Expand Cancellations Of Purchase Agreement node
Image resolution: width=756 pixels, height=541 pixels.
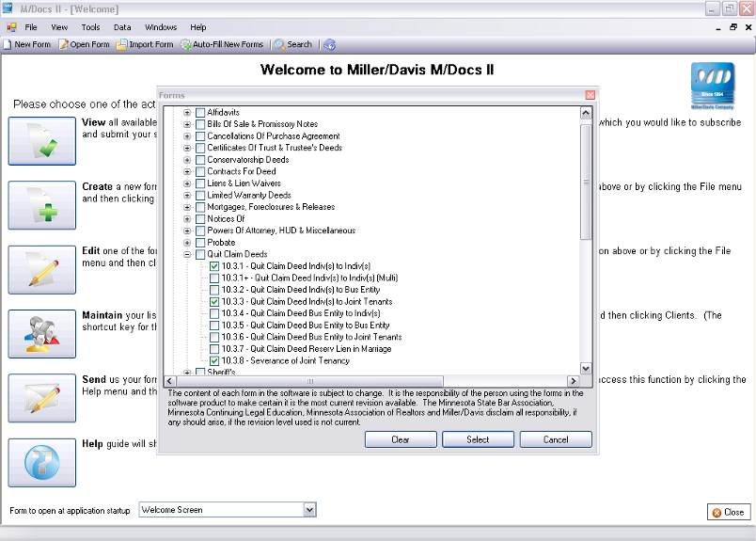(x=187, y=136)
